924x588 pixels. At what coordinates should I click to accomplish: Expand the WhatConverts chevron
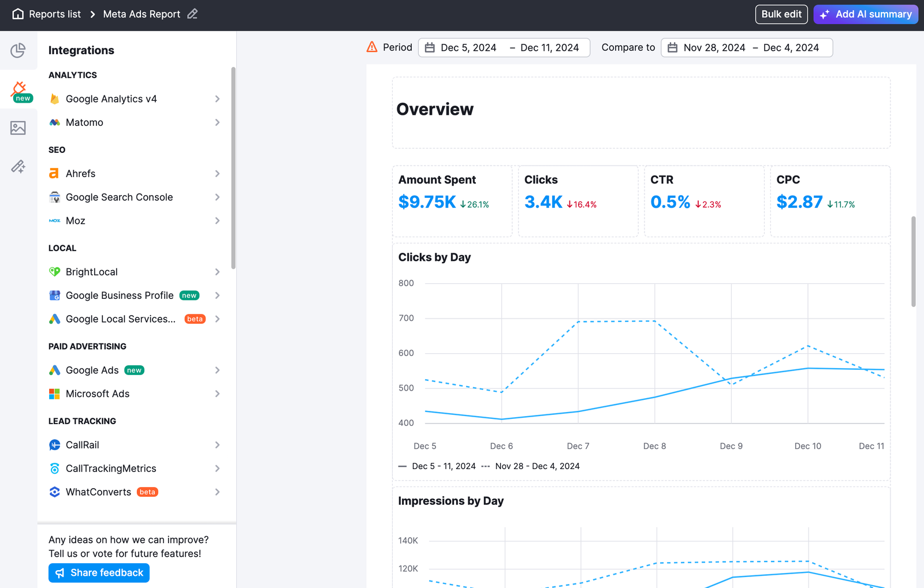[217, 492]
